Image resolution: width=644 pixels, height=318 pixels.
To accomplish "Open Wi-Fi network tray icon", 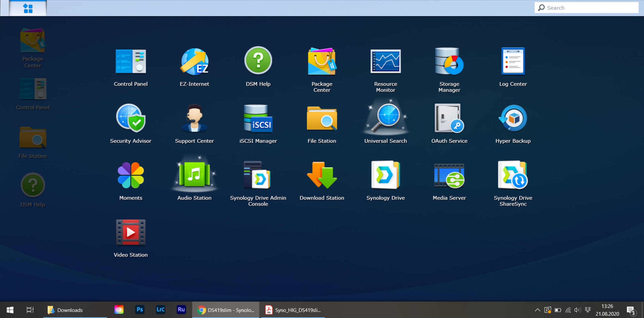I will point(568,310).
